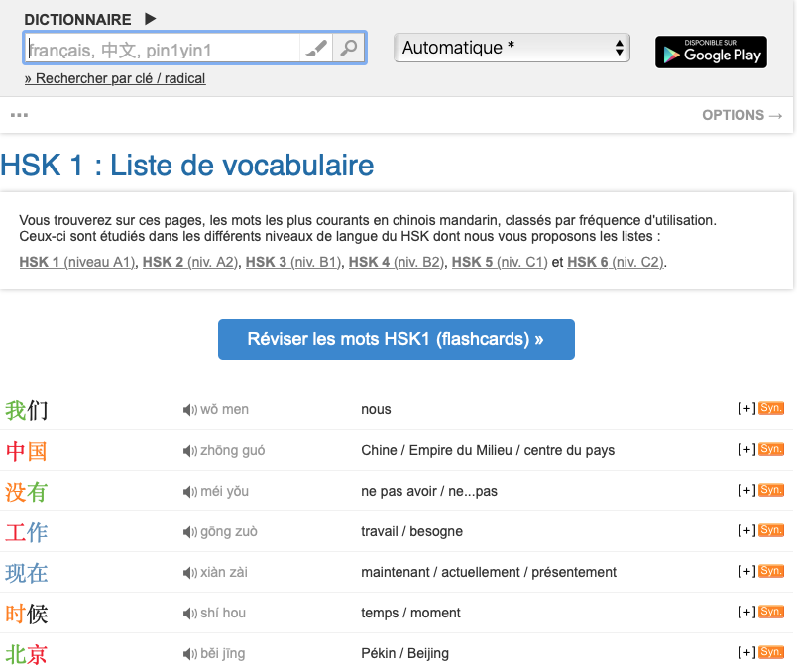Expand the [+] details for 时候
The height and width of the screenshot is (672, 797).
tap(746, 613)
